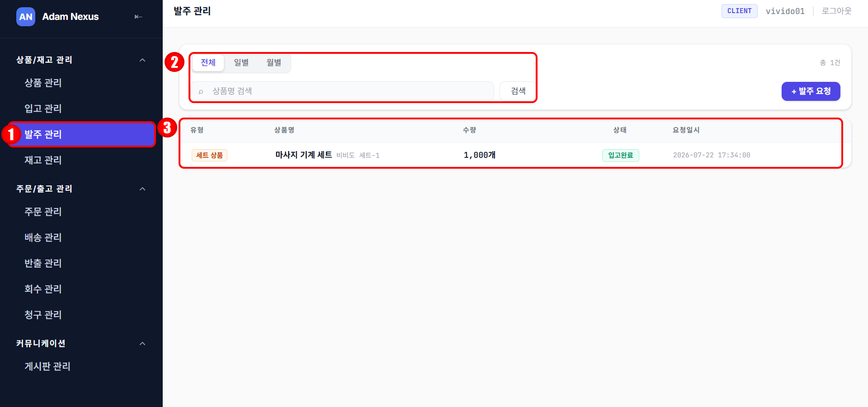
Task: Click the 발주 관리 page title
Action: (x=192, y=11)
